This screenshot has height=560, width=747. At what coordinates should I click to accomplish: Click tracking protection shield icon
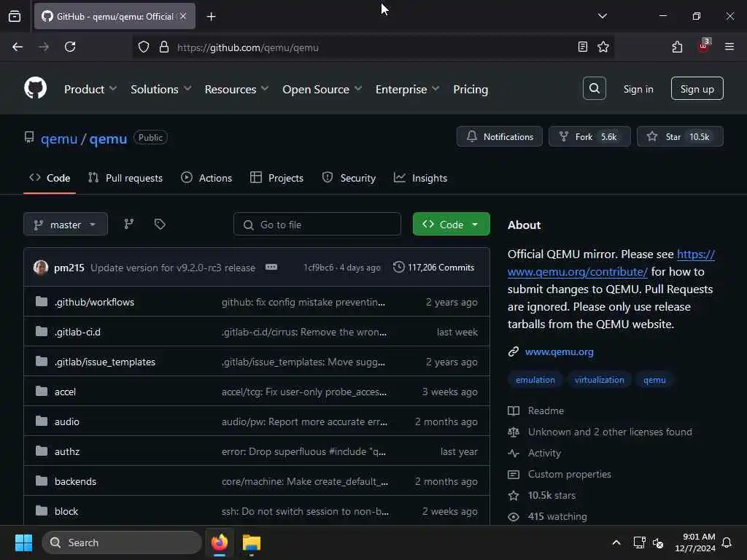coord(144,47)
